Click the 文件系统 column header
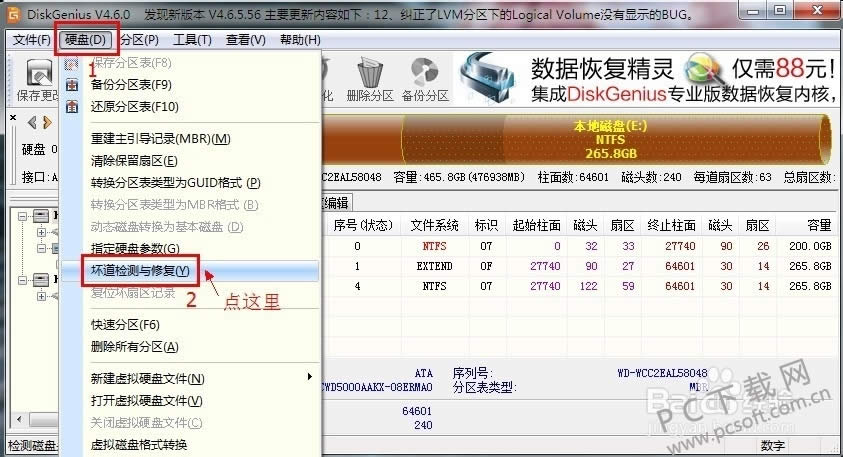This screenshot has width=843, height=457. [434, 225]
